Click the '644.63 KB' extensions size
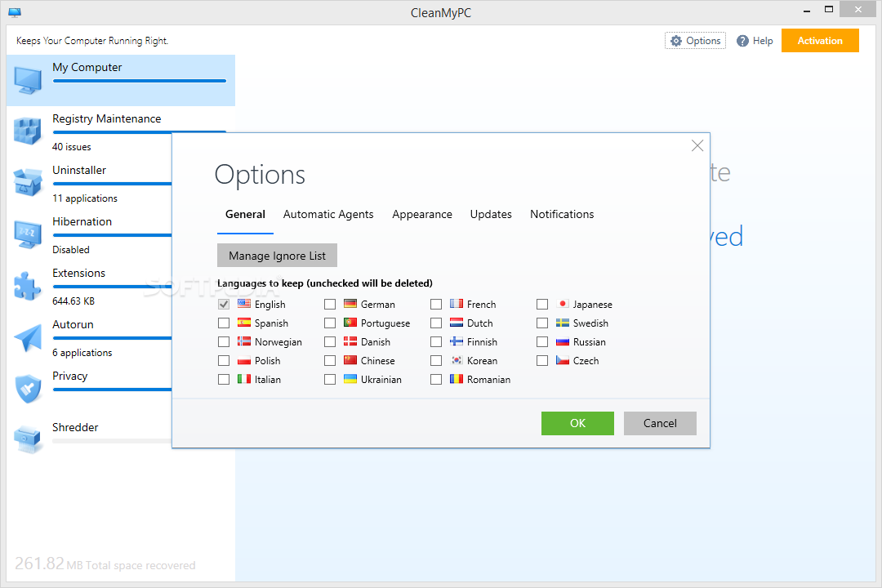Screen dimensions: 882x588 click(73, 301)
